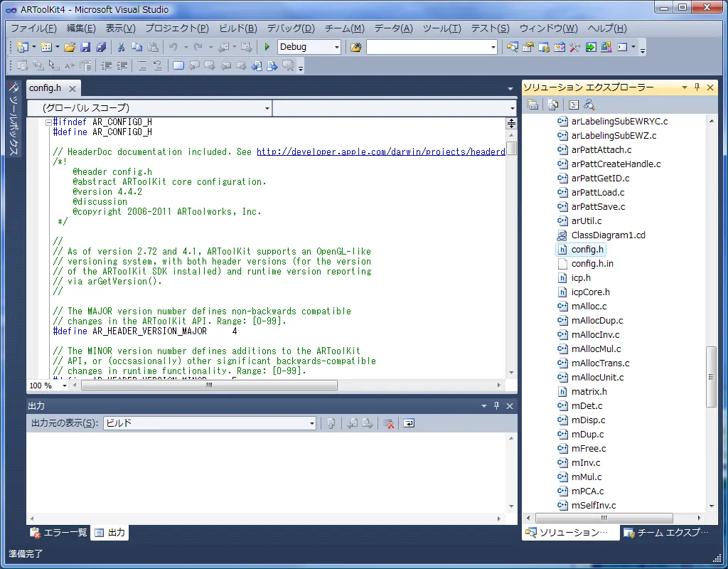Open the ツールボックス side panel
Screen dimensions: 728x569
coord(14,119)
